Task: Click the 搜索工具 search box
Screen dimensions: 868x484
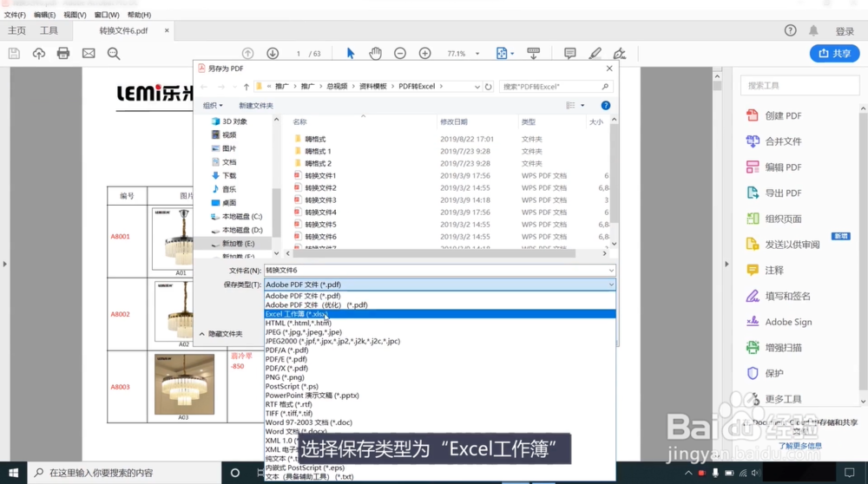Action: coord(800,85)
